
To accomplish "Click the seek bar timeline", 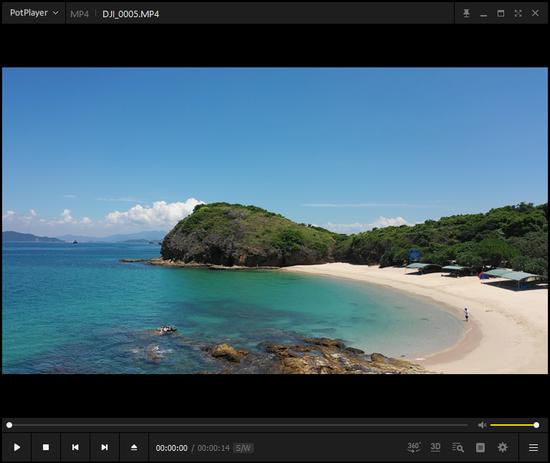I will pos(238,425).
